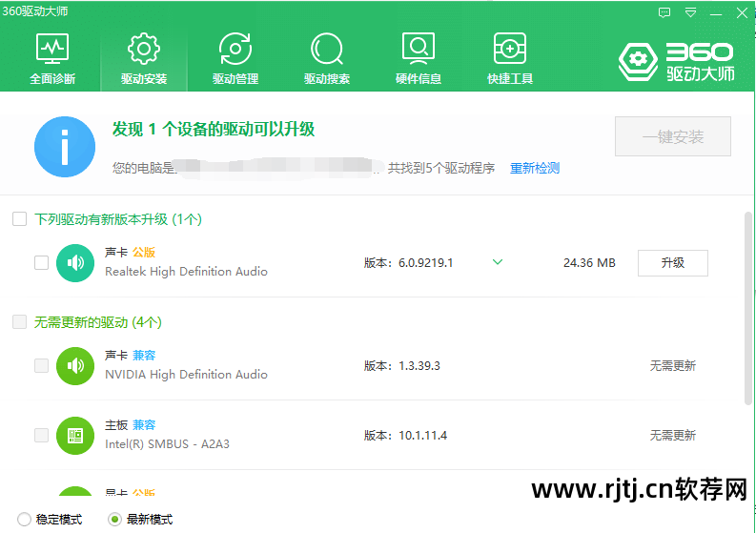Click the Intel(R) SMBUS - A2A3 name
The width and height of the screenshot is (756, 533).
pos(167,444)
